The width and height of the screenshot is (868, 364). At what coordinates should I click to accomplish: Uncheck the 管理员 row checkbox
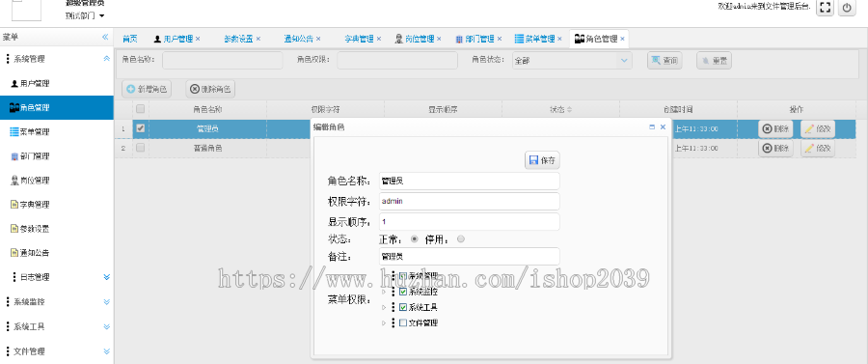pyautogui.click(x=141, y=128)
